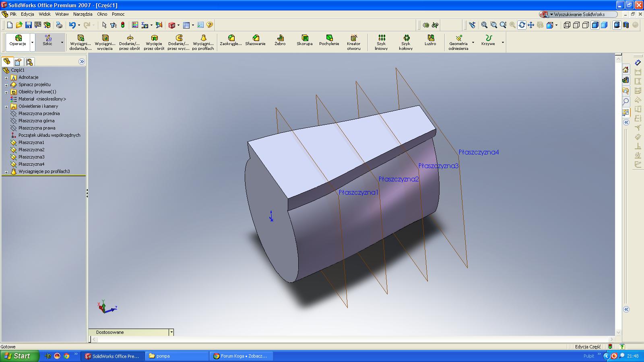Open the Narzędzia menu

click(x=83, y=14)
